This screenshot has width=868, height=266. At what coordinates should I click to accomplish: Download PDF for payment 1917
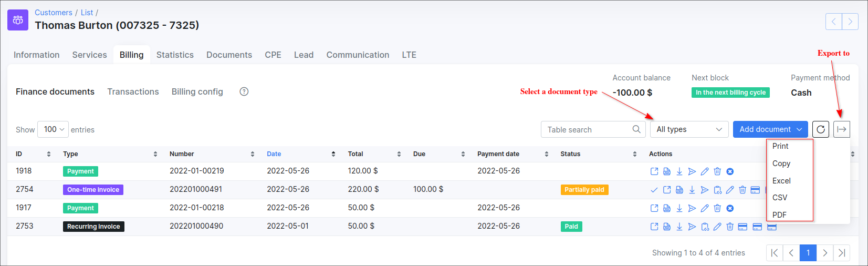click(x=679, y=208)
